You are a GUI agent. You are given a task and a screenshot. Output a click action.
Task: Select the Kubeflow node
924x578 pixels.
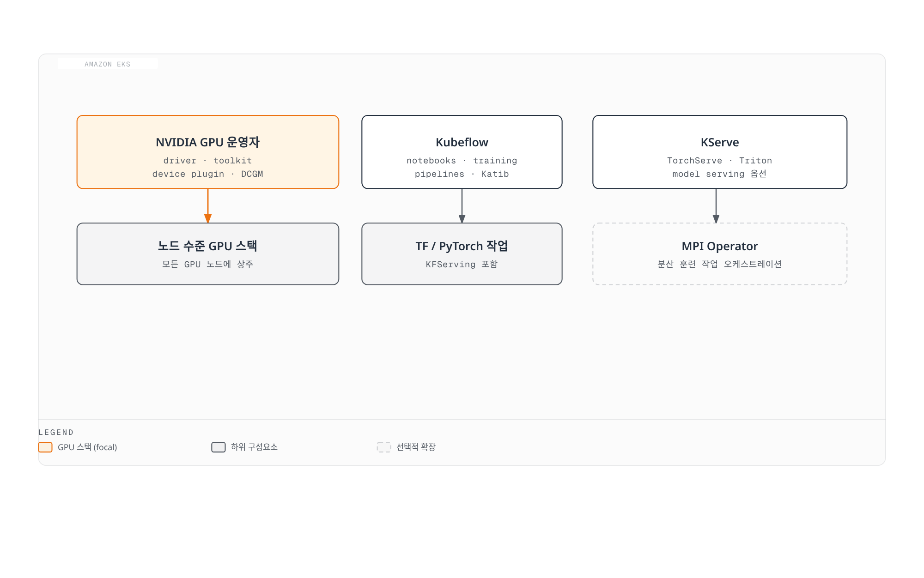tap(462, 152)
